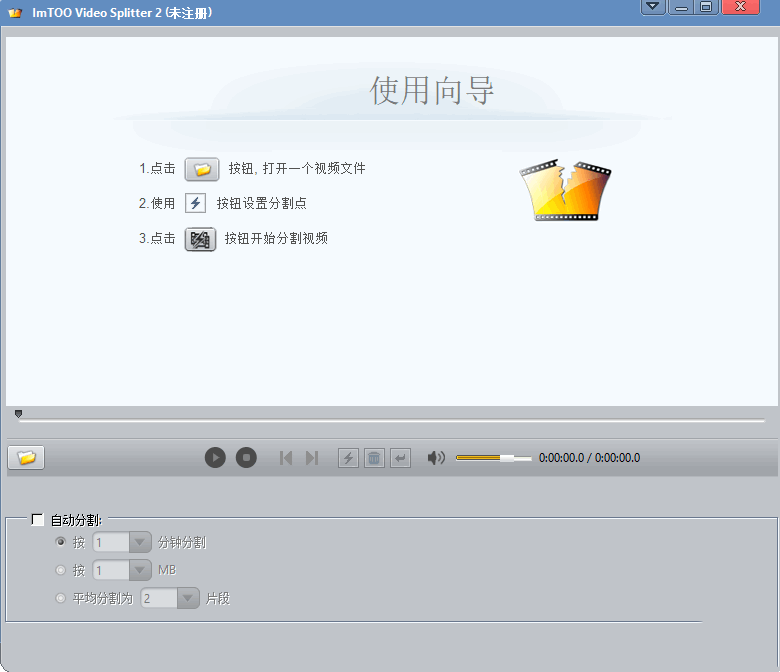Select the 平均分割为 radio option

click(x=61, y=598)
